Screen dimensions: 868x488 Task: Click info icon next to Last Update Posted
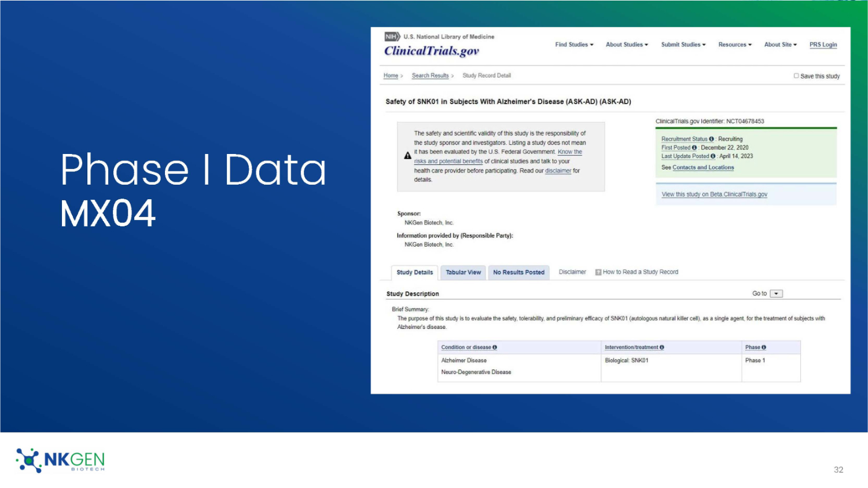[713, 156]
